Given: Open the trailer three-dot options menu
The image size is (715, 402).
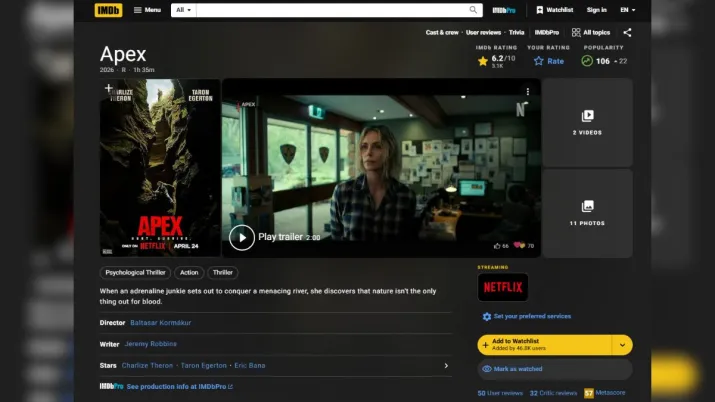Looking at the screenshot, I should pos(528,92).
